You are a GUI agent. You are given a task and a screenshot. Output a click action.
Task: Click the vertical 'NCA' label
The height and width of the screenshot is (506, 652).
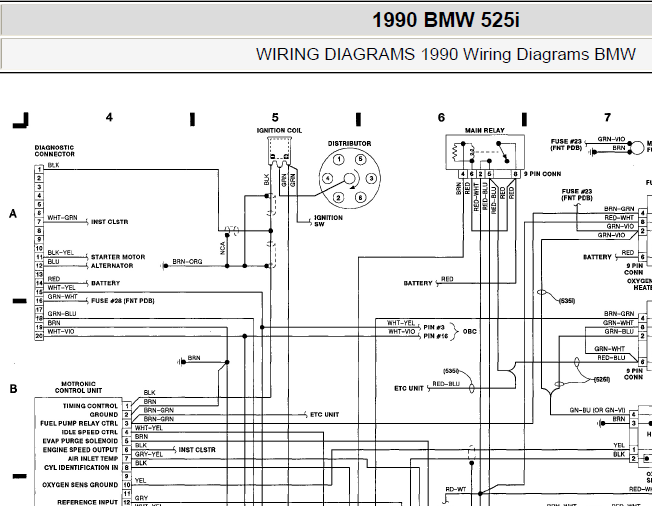[x=223, y=248]
